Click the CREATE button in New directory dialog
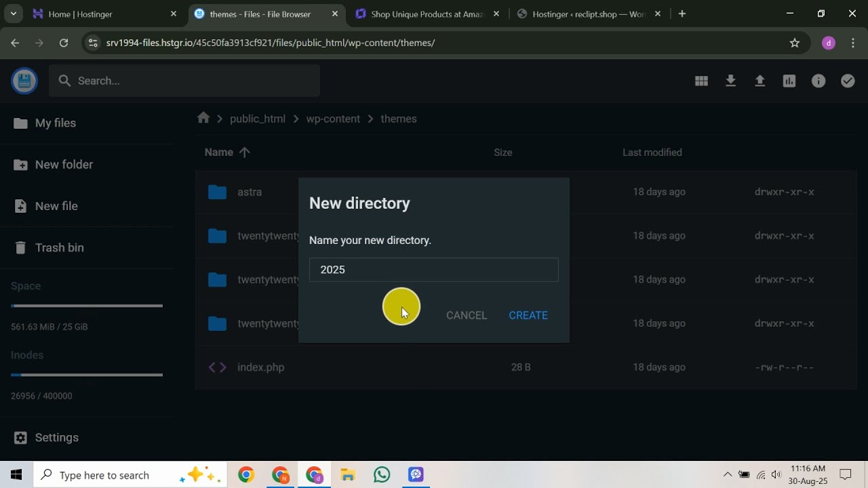868x488 pixels. (528, 315)
